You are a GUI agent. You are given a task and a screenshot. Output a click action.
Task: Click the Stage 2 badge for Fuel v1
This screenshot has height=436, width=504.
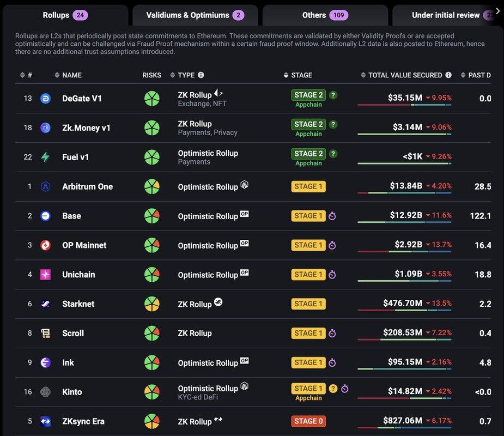tap(308, 154)
